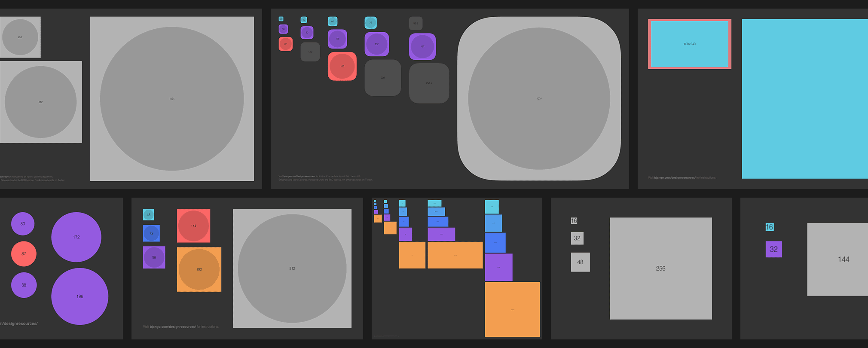
Task: Select the red circle labeled 87
Action: click(x=24, y=253)
